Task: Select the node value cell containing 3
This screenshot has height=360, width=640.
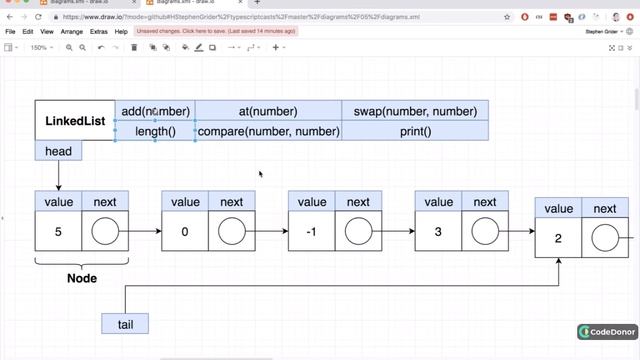Action: pyautogui.click(x=438, y=231)
